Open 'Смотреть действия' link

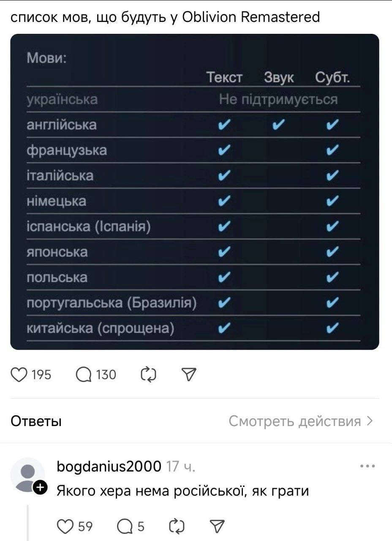point(295,421)
